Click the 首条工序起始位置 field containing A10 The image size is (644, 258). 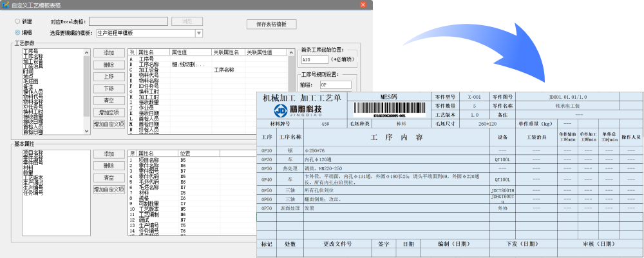(x=315, y=60)
